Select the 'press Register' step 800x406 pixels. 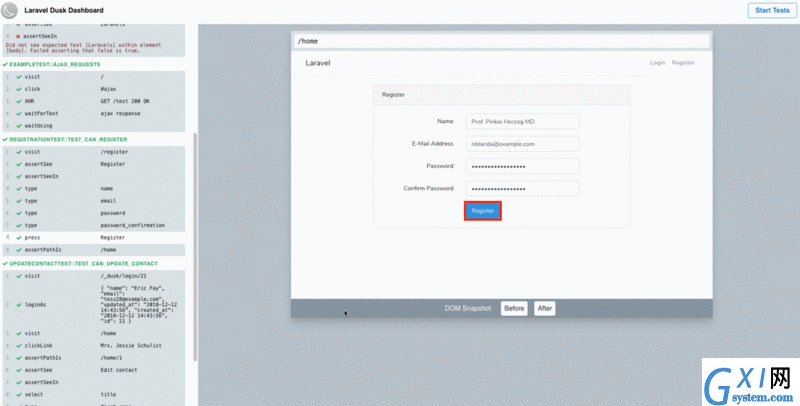coord(94,238)
